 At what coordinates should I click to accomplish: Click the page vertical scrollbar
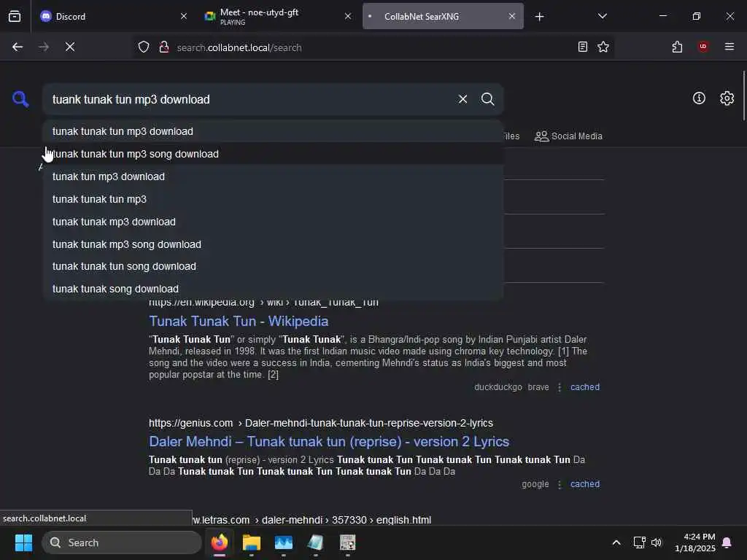tap(743, 96)
